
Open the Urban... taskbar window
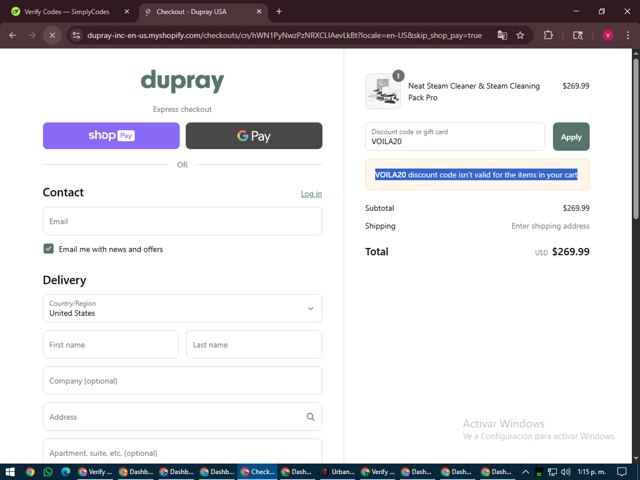point(339,472)
